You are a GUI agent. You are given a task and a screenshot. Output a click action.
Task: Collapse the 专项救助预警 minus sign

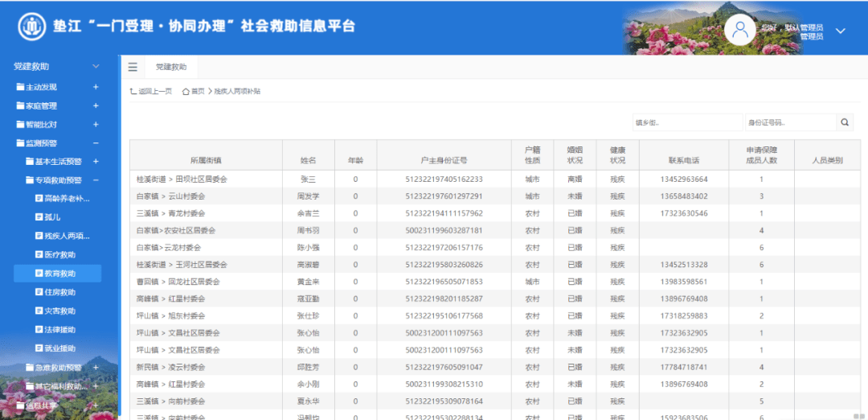96,180
